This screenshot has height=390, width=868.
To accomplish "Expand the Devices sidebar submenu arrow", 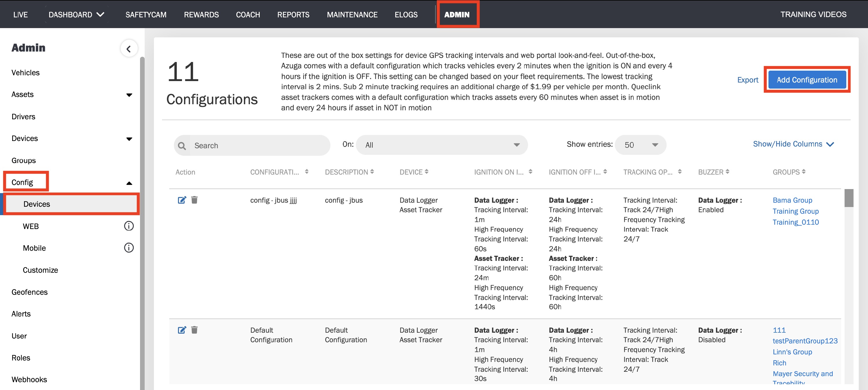I will point(129,139).
